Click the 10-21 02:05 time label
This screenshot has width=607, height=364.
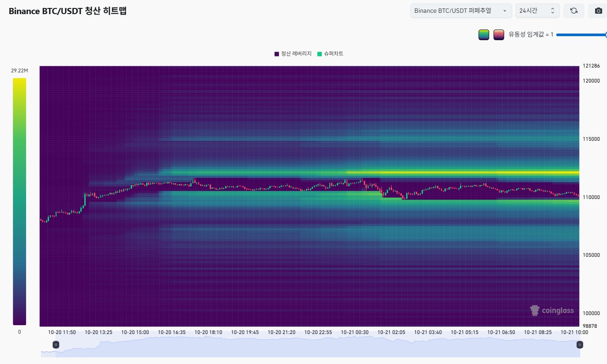click(391, 332)
